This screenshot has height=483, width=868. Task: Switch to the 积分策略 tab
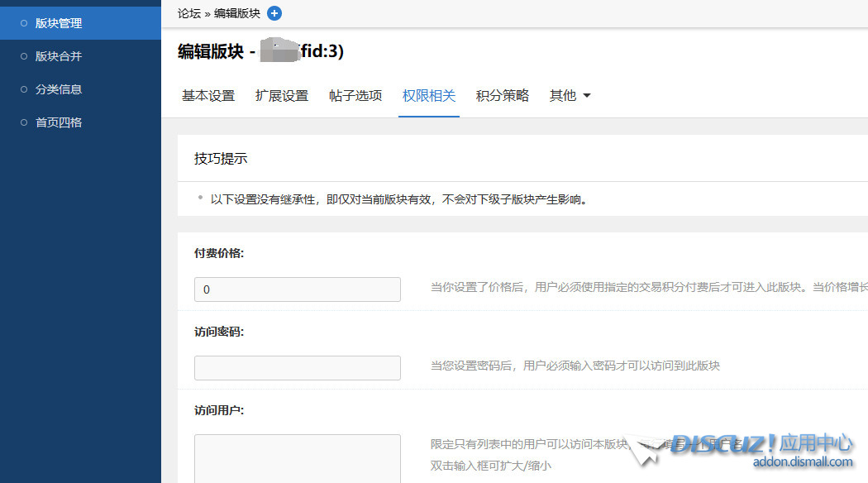(503, 96)
